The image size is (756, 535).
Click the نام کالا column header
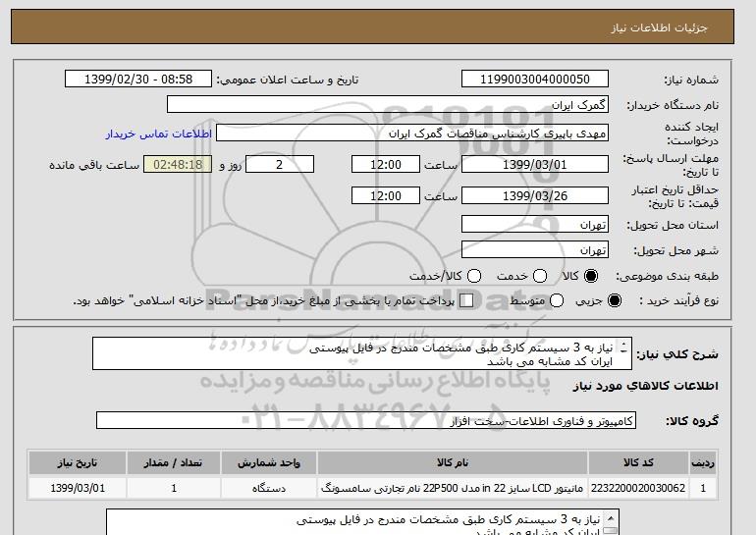[453, 463]
